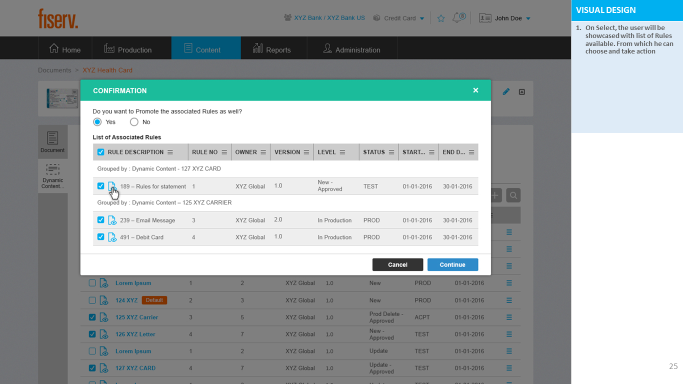Check the 124 XYZ row checkbox
The height and width of the screenshot is (384, 683).
click(92, 300)
